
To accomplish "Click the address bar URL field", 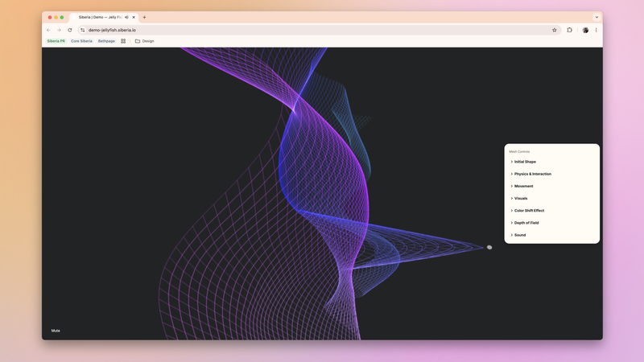I will 317,30.
